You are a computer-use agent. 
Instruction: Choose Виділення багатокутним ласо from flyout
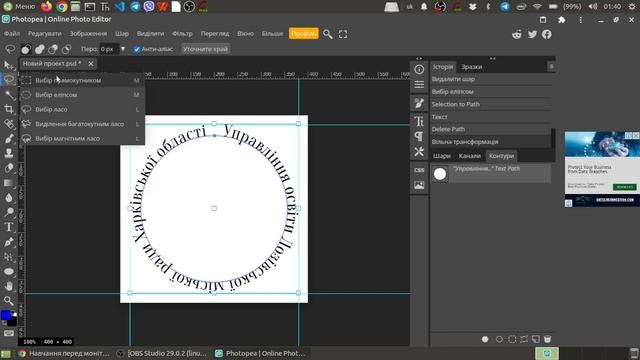[x=82, y=124]
